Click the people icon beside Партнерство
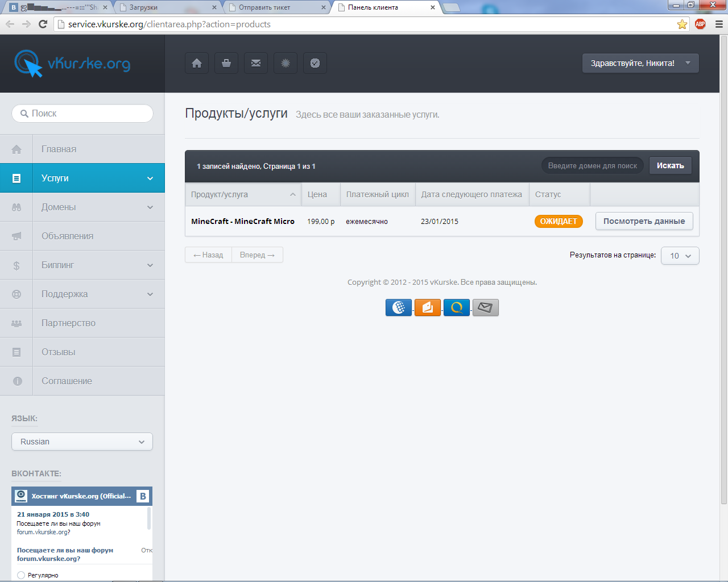728x582 pixels. tap(16, 323)
